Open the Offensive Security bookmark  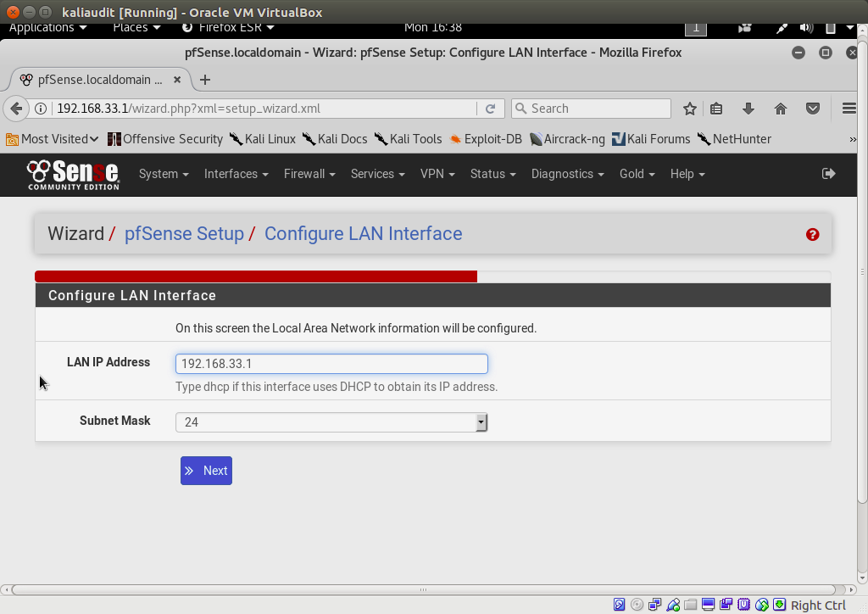[165, 139]
